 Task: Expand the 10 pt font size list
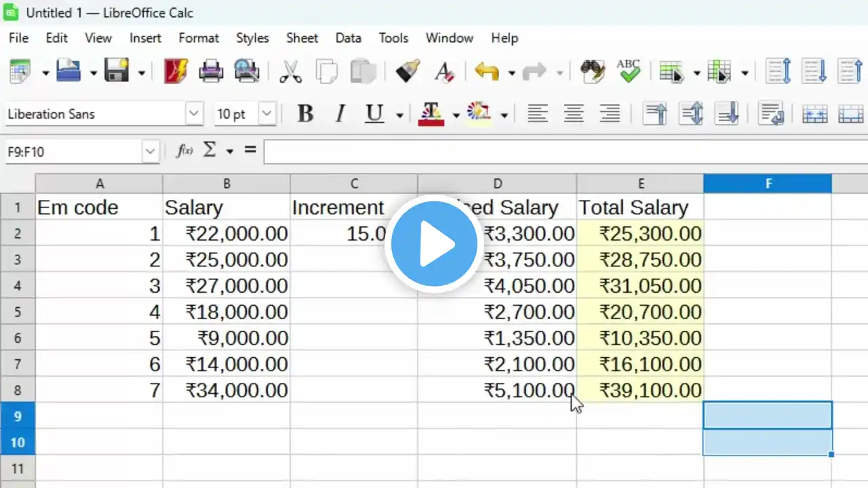point(267,114)
